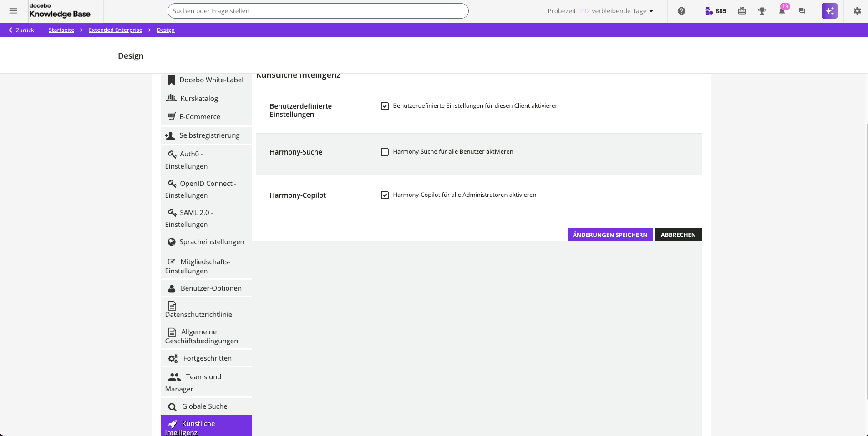Open the gift rewards icon

[742, 11]
